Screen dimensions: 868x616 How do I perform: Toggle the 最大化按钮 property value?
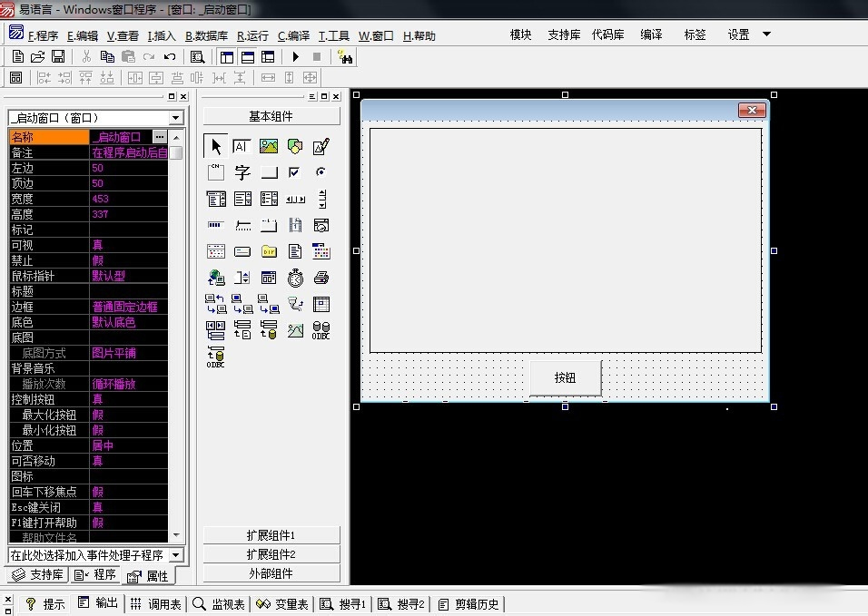pyautogui.click(x=128, y=415)
